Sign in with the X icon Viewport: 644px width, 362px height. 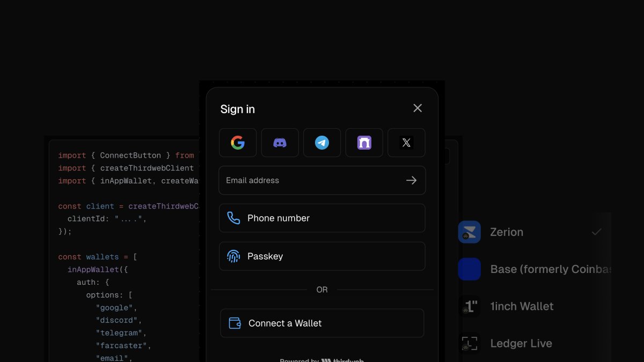406,143
